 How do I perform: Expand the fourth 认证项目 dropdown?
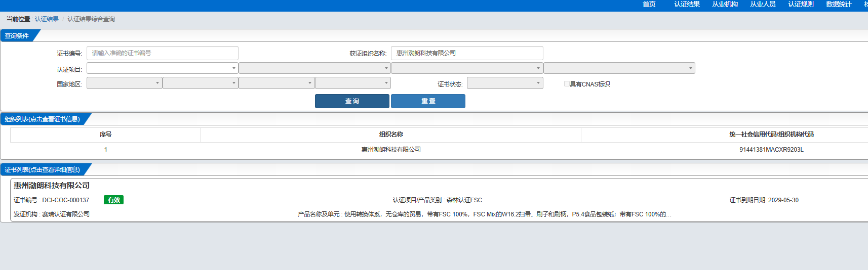(619, 68)
